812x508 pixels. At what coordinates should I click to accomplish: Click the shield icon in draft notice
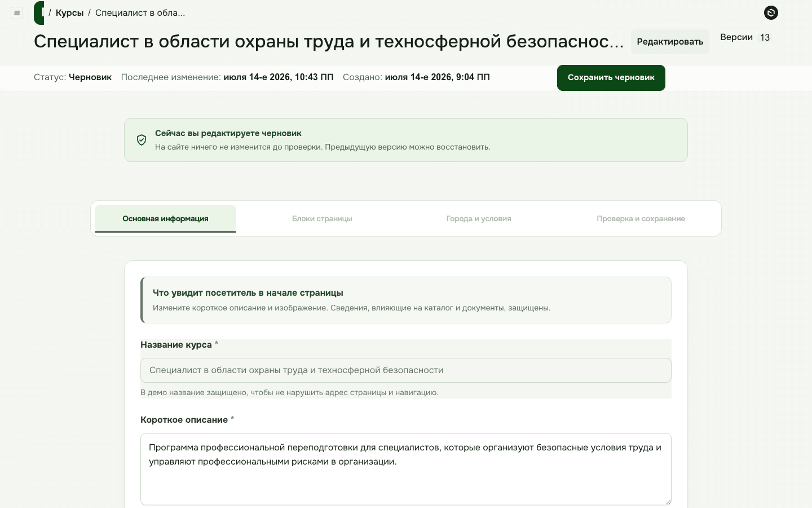click(x=142, y=140)
